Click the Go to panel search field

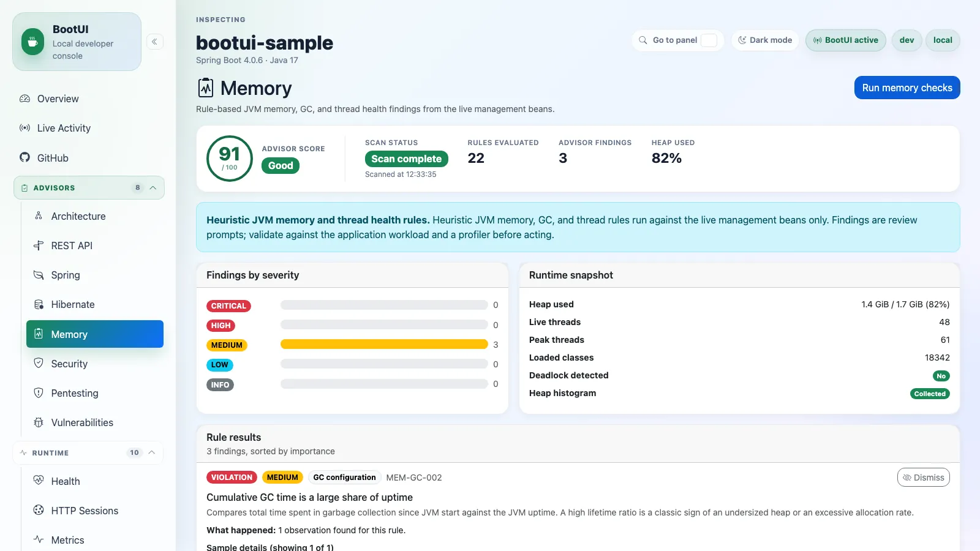click(x=678, y=40)
